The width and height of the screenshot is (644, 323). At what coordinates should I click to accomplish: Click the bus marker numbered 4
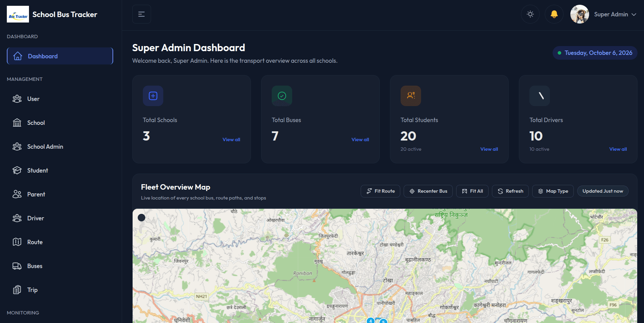click(x=371, y=321)
